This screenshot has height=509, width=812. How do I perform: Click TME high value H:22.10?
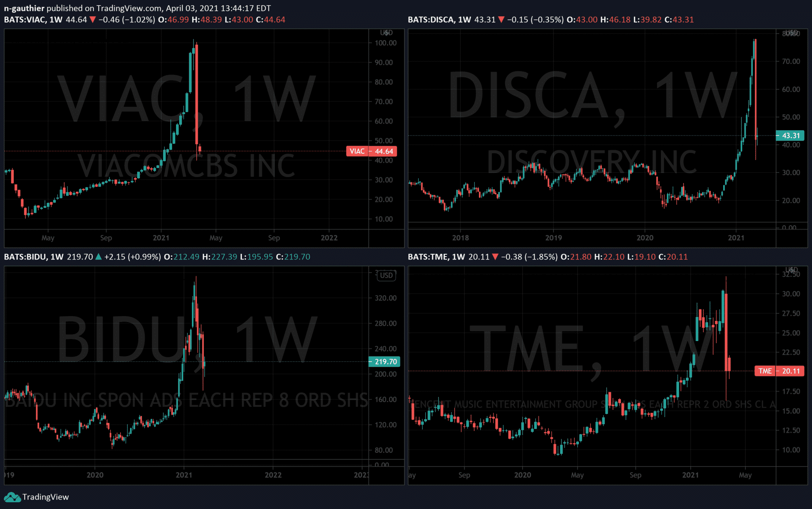[609, 257]
